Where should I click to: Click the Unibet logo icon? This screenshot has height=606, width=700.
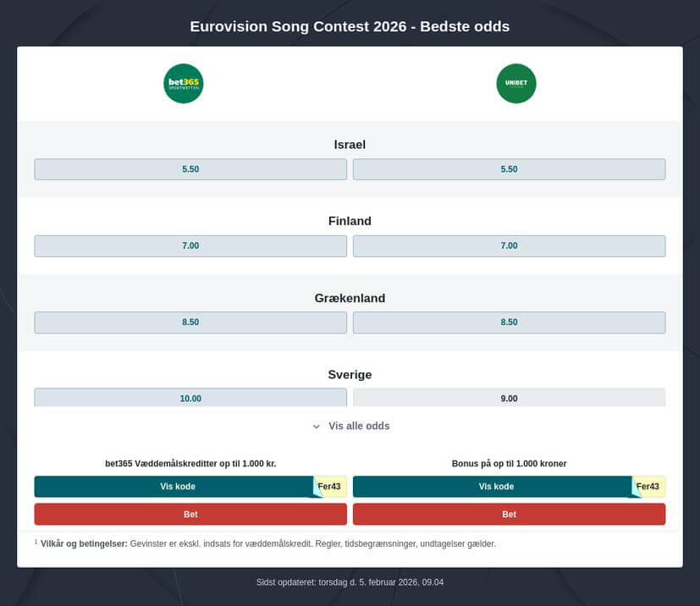(x=515, y=84)
